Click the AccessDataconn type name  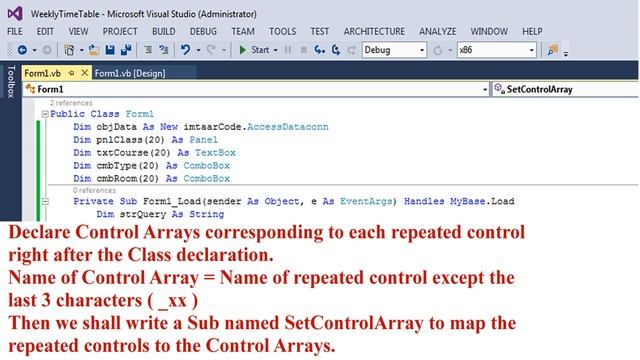click(x=287, y=127)
